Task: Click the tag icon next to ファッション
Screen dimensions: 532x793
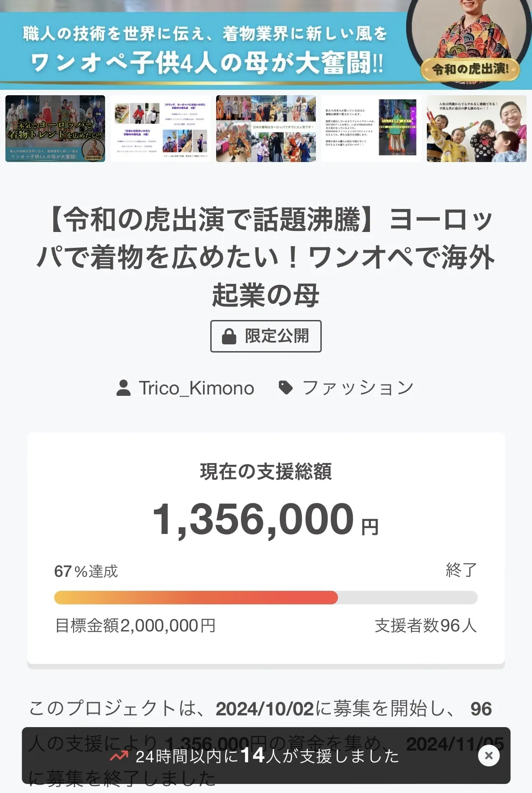Action: pyautogui.click(x=286, y=387)
